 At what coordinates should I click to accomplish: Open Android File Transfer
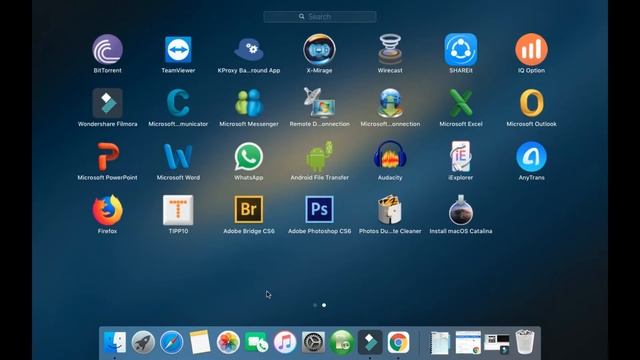click(x=320, y=156)
